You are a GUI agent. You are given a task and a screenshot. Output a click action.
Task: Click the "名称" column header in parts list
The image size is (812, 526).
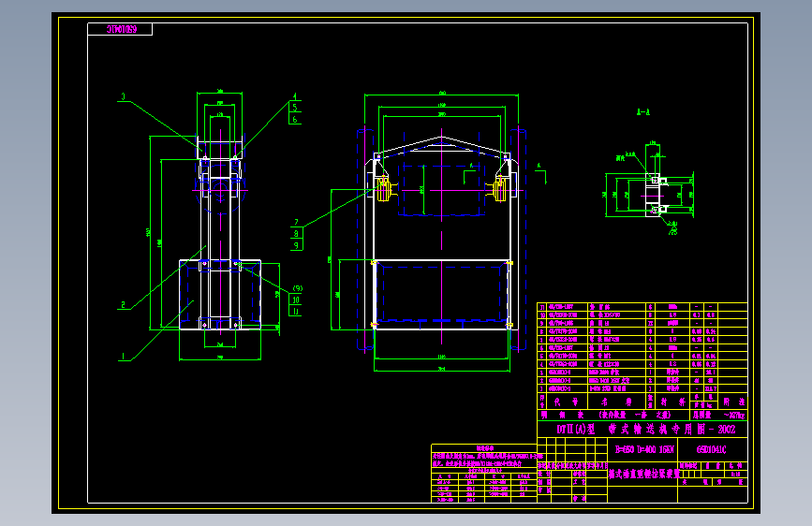(x=616, y=402)
